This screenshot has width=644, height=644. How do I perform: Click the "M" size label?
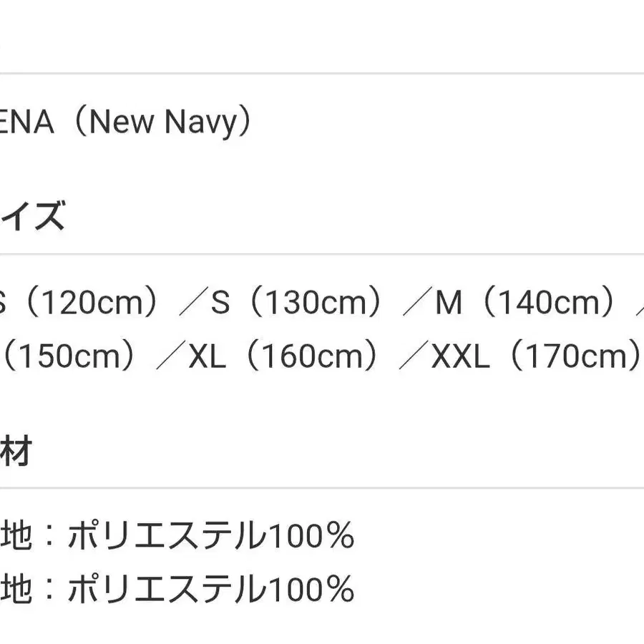pyautogui.click(x=449, y=303)
